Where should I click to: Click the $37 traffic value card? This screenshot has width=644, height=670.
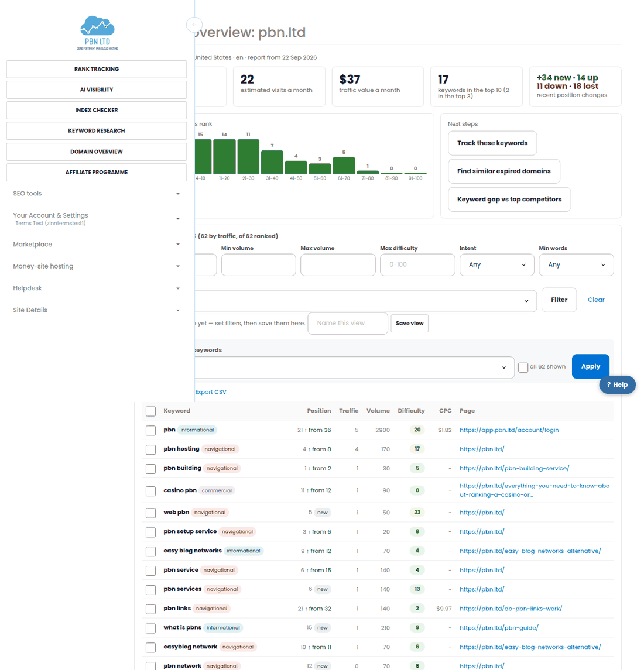pyautogui.click(x=378, y=87)
